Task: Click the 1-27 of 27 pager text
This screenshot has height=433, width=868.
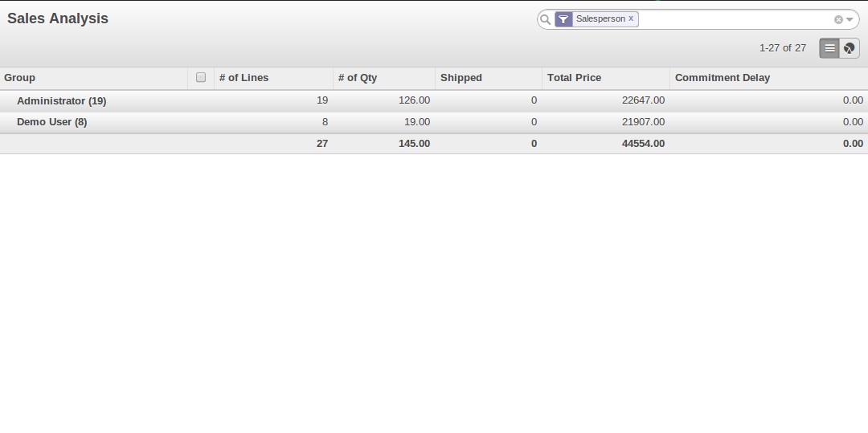Action: (x=782, y=48)
